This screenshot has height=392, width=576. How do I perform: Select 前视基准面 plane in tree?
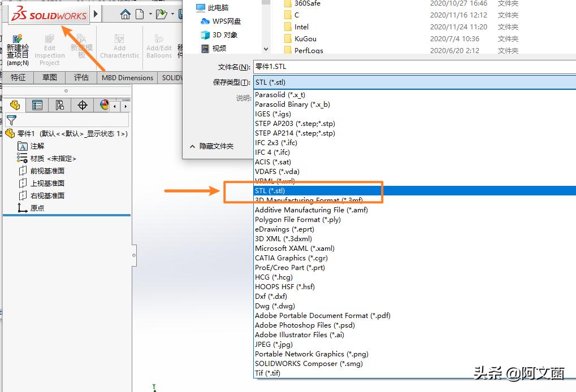point(41,171)
